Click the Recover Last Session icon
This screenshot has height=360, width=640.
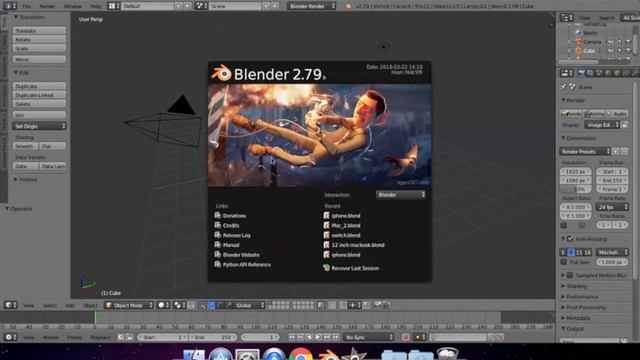tap(326, 268)
